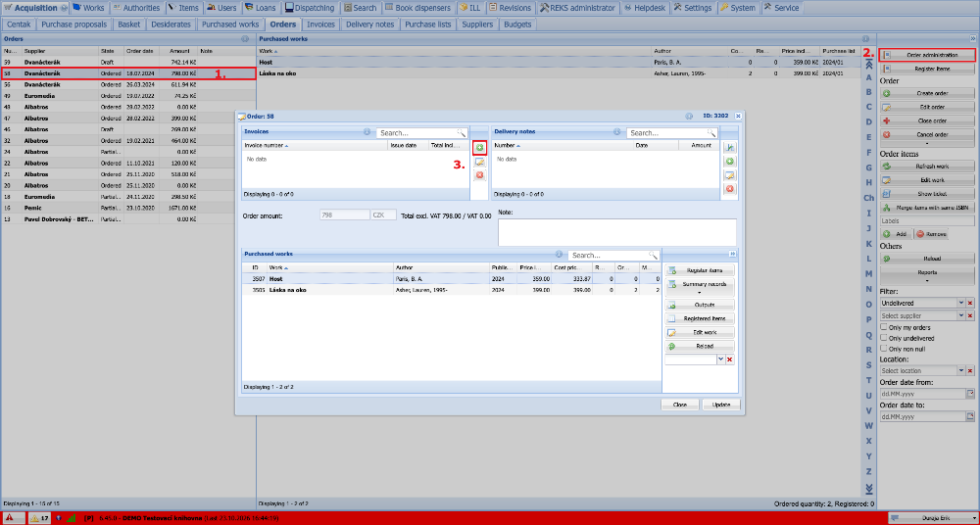Screen dimensions: 980x525
Task: Click the delete delivery note red icon
Action: click(729, 189)
